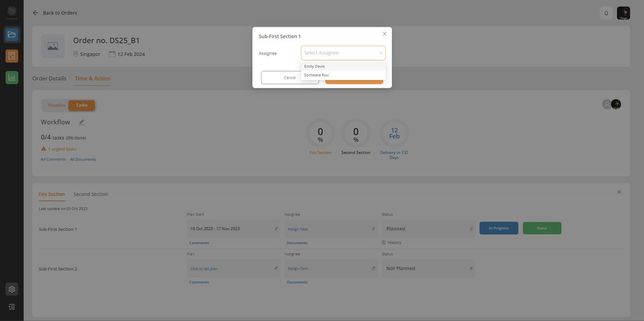Screen dimensions: 644x321
Task: Open the user profile avatar
Action: point(623,13)
